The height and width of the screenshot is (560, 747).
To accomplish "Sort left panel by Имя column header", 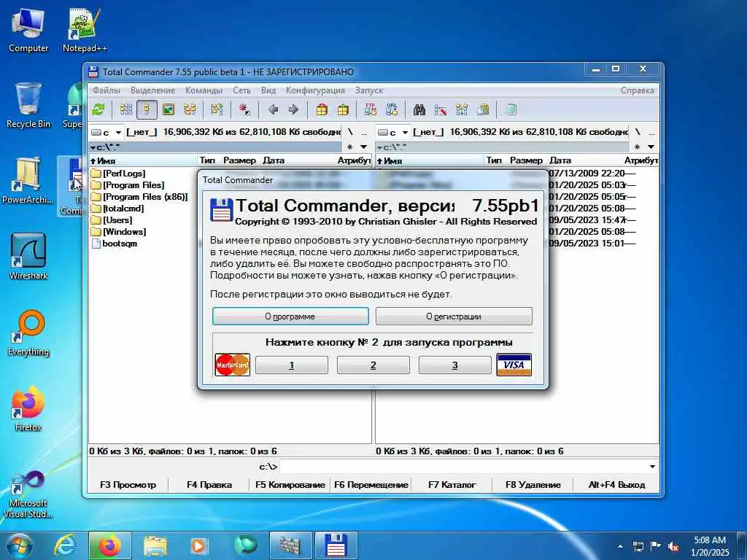I will (x=143, y=160).
